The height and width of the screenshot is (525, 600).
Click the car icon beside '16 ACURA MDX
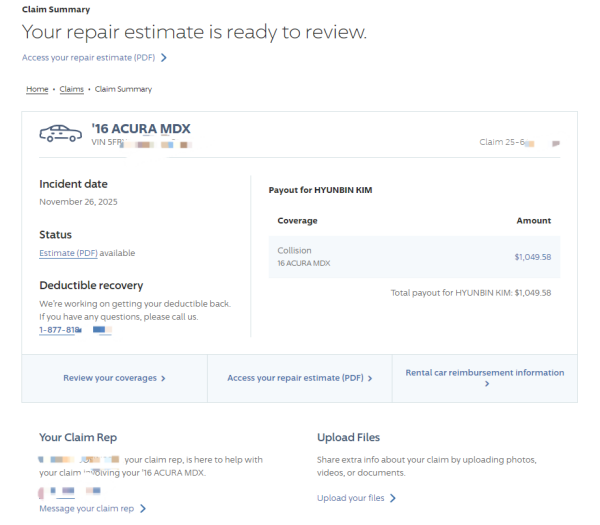tap(60, 133)
